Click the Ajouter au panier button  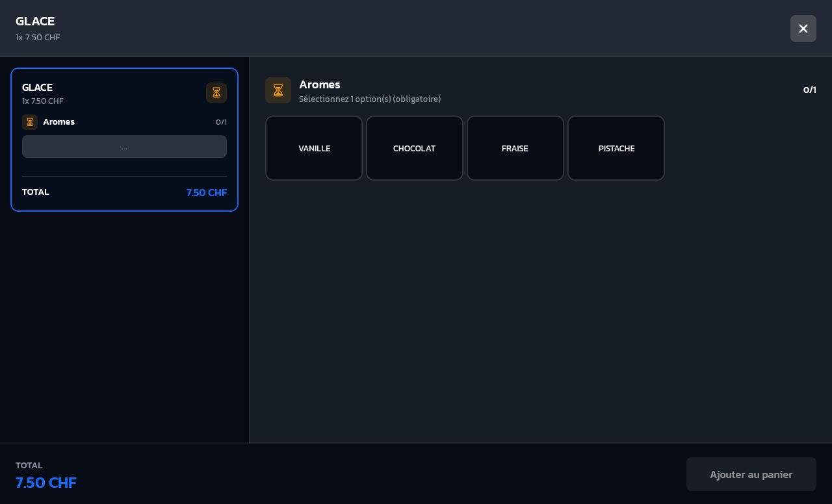click(751, 474)
